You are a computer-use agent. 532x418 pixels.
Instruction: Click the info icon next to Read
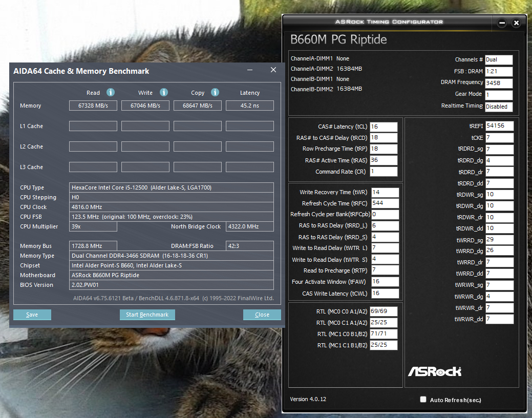coord(110,92)
